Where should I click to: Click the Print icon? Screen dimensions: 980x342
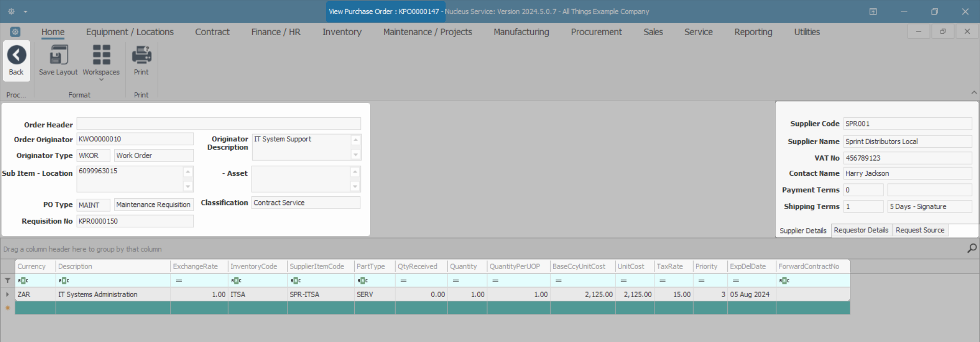point(141,55)
